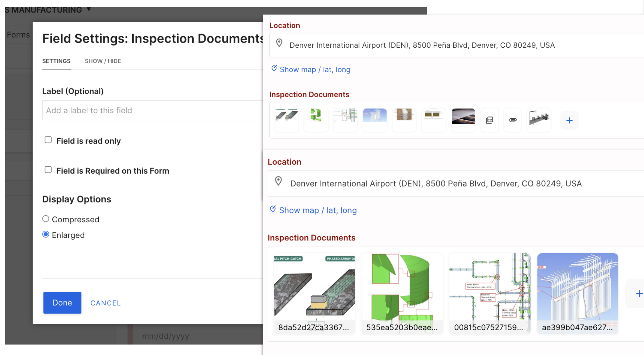Click the map pin icon in the upper Location field
This screenshot has height=355, width=644.
pos(279,43)
